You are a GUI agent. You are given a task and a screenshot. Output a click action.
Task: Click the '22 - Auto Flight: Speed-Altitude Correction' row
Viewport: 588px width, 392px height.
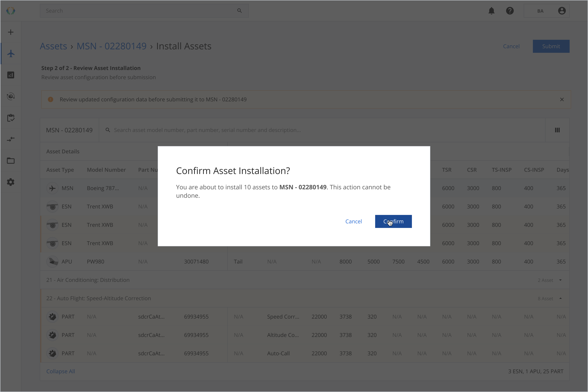pos(305,298)
